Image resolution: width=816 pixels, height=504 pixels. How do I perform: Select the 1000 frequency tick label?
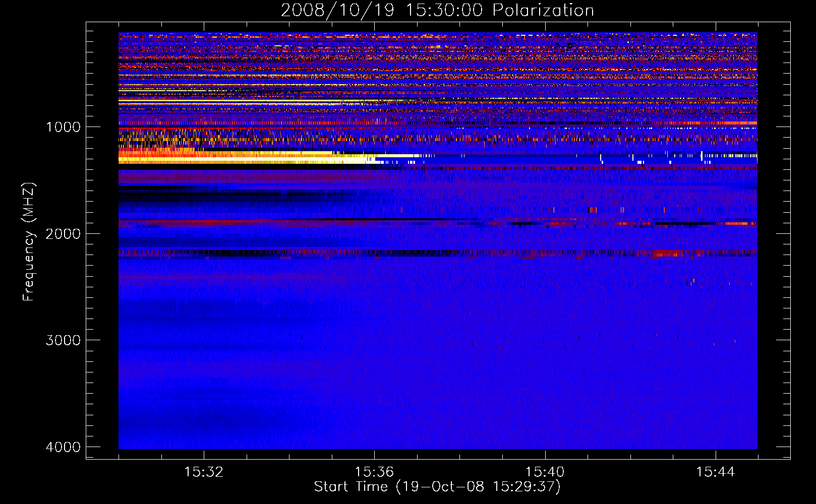click(63, 127)
